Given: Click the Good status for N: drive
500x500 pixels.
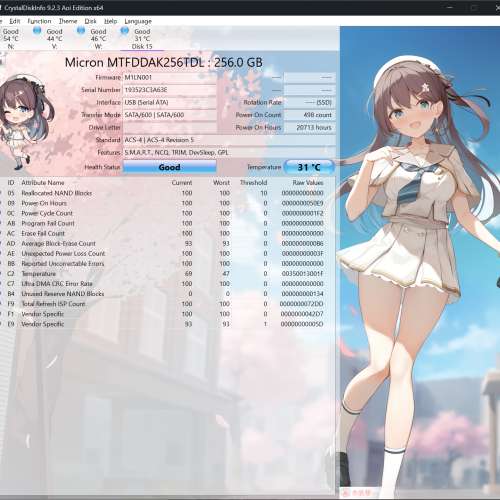Looking at the screenshot, I should pyautogui.click(x=11, y=31).
